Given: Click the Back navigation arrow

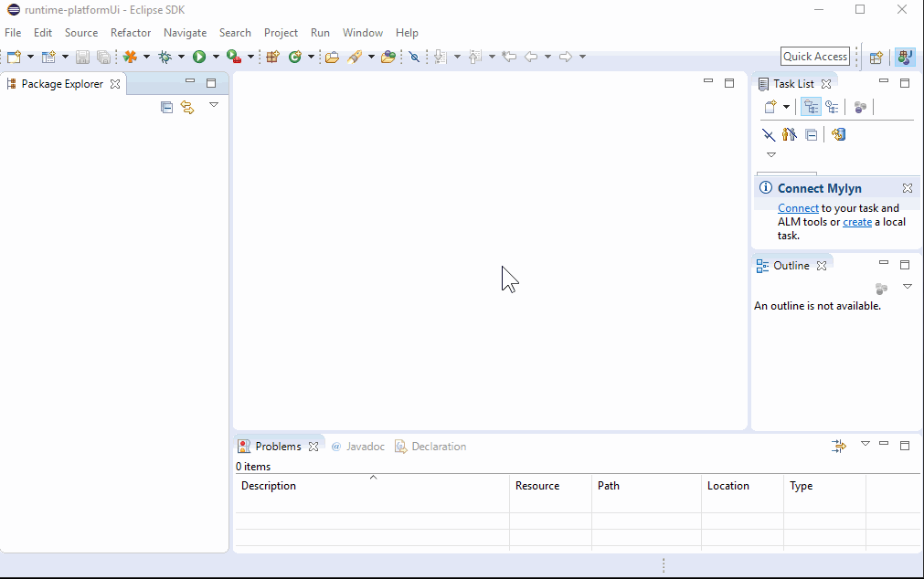Looking at the screenshot, I should pos(531,57).
